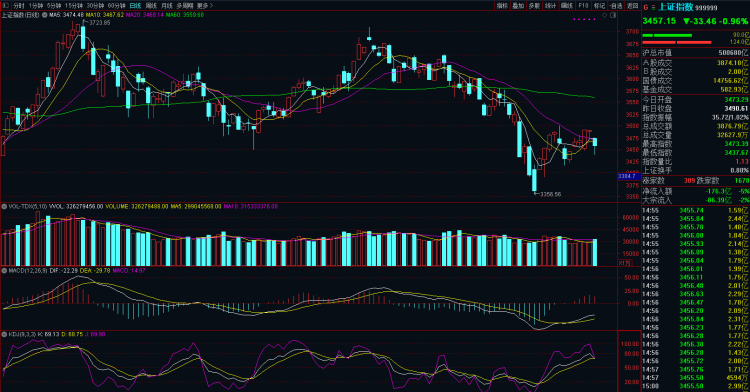Click the 叠加 overlay button
The height and width of the screenshot is (392, 750).
coord(518,6)
